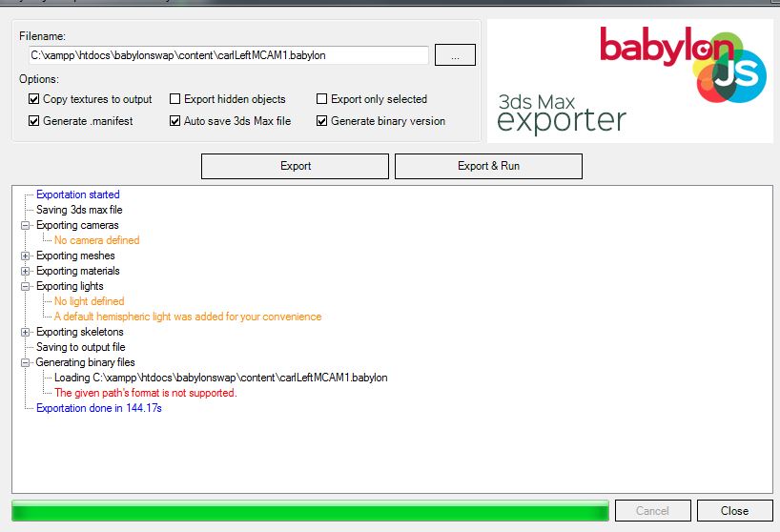
Task: Focus the Filename path input field
Action: [x=228, y=55]
